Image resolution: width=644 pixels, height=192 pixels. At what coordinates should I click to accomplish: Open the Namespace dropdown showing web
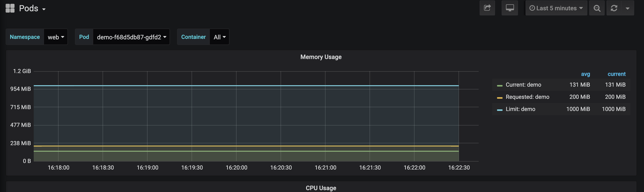point(56,37)
